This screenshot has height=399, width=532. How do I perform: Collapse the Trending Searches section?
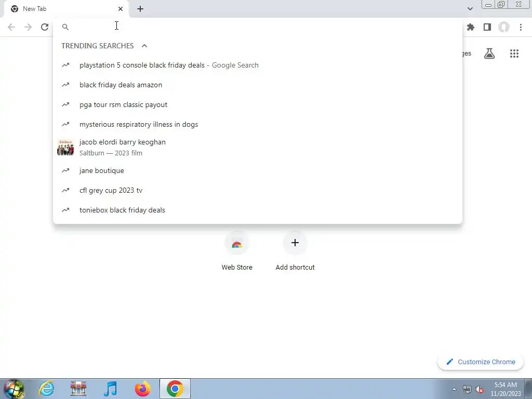144,46
